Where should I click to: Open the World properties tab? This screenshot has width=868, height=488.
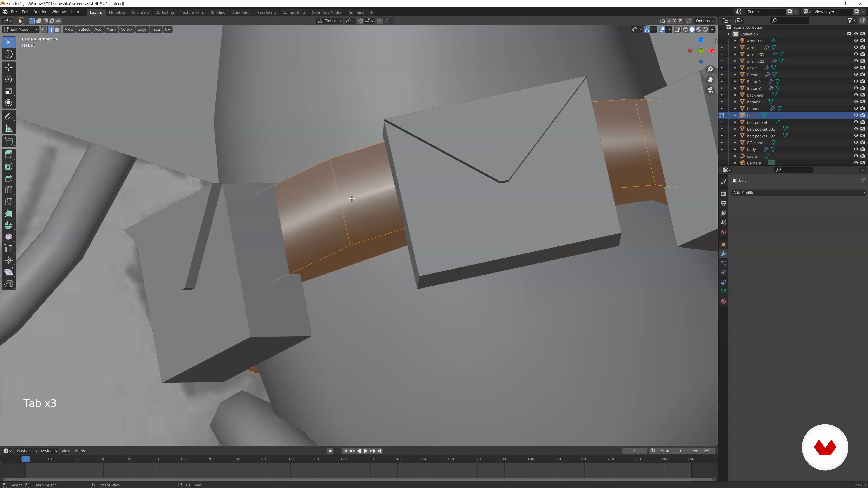pyautogui.click(x=723, y=232)
